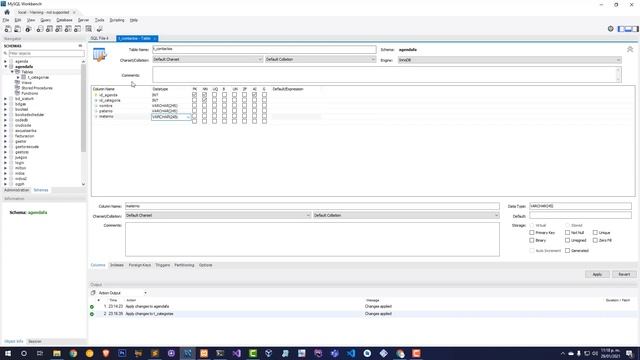The height and width of the screenshot is (360, 640).
Task: Toggle AI checkbox for id_agenda row
Action: click(x=254, y=95)
